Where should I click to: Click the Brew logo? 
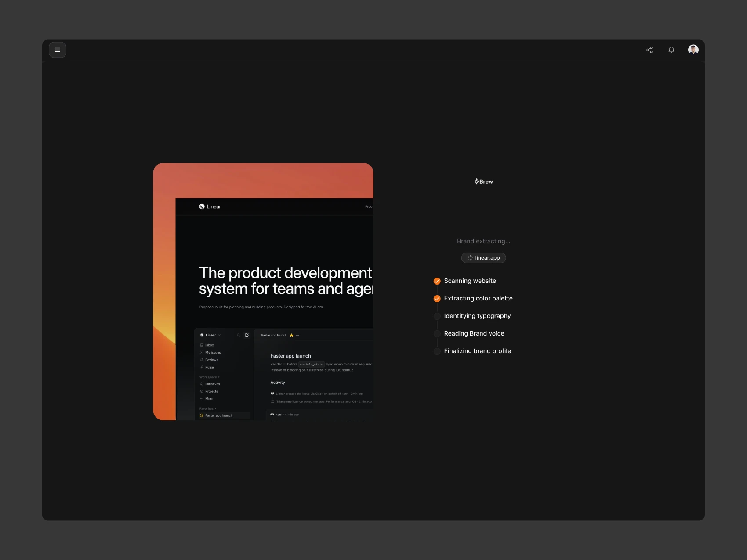[x=483, y=181]
